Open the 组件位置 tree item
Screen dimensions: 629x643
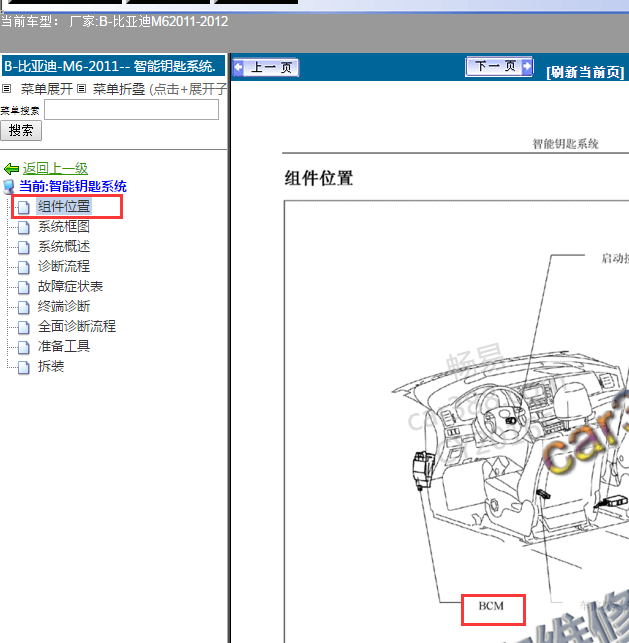click(64, 206)
